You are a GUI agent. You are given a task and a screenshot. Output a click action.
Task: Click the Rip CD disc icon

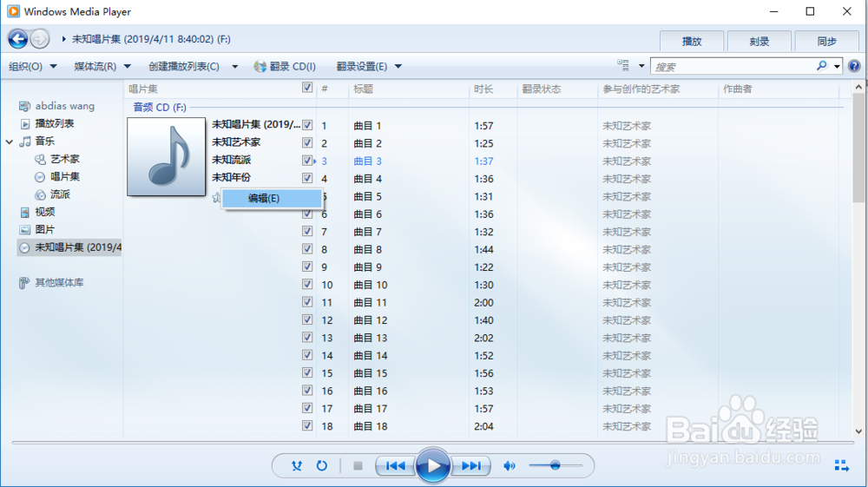click(x=260, y=66)
